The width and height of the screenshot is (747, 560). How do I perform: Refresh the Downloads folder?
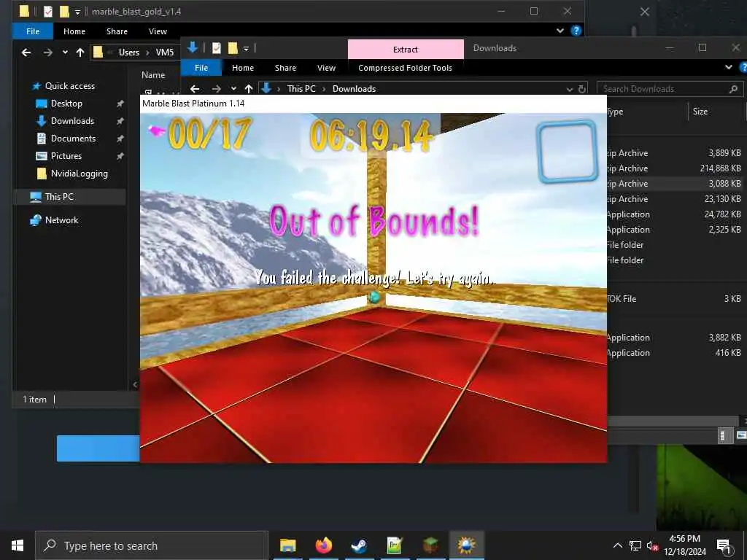click(x=581, y=89)
